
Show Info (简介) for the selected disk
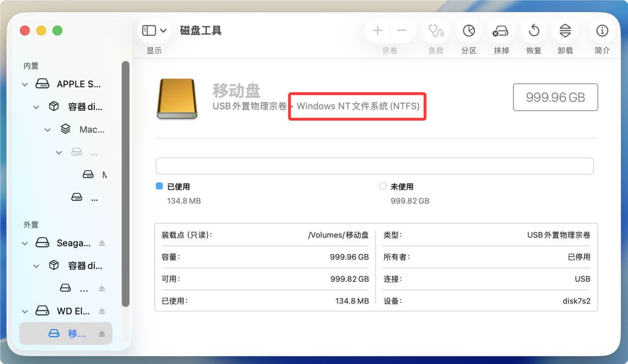click(x=602, y=30)
